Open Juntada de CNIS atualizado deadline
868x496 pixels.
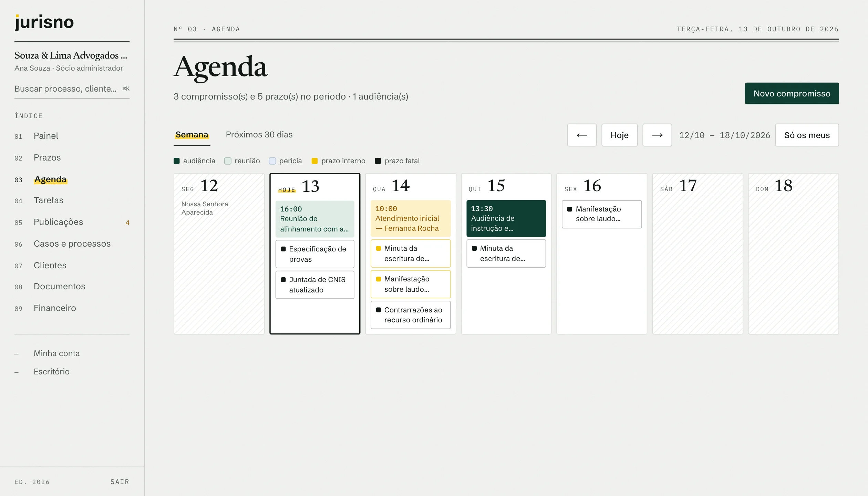(314, 285)
